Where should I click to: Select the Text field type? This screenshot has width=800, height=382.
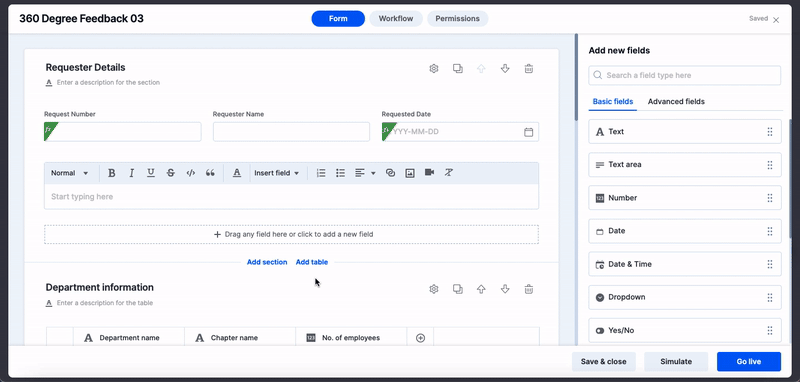(x=685, y=132)
